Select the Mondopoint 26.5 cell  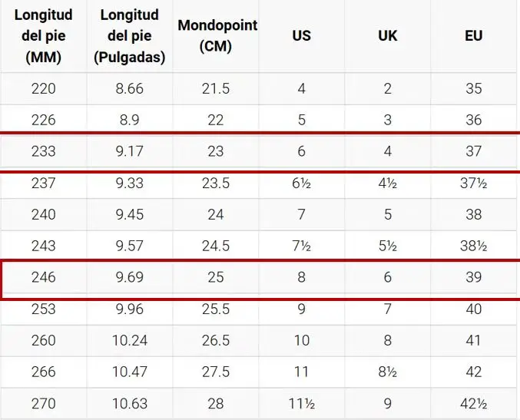pos(216,341)
